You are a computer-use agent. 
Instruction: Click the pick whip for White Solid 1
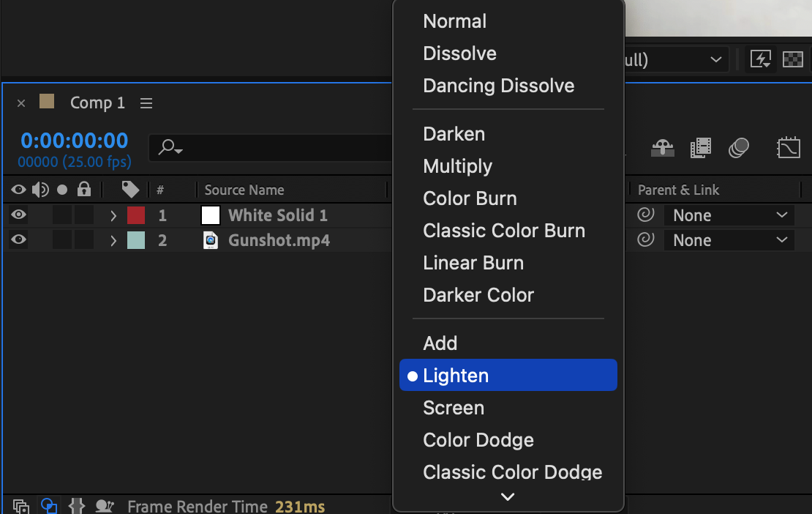(646, 215)
